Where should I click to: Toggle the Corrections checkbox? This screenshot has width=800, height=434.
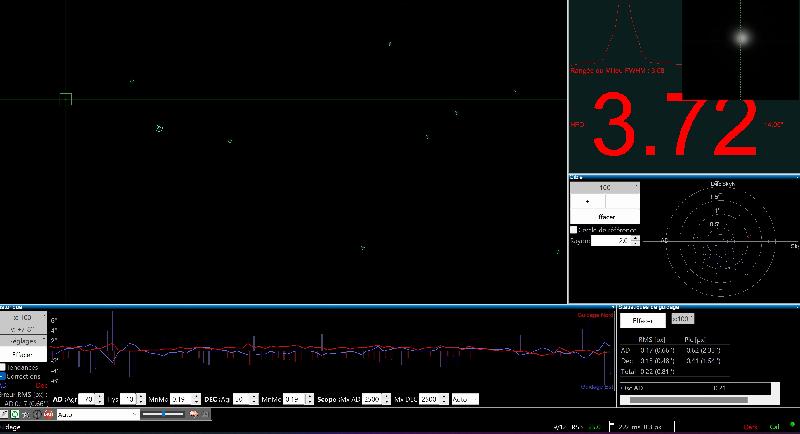3,376
